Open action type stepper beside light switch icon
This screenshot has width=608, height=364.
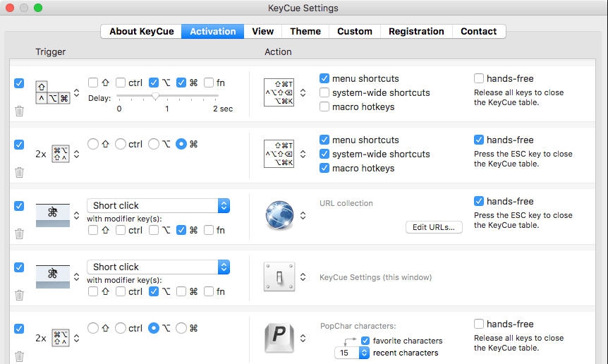point(303,277)
